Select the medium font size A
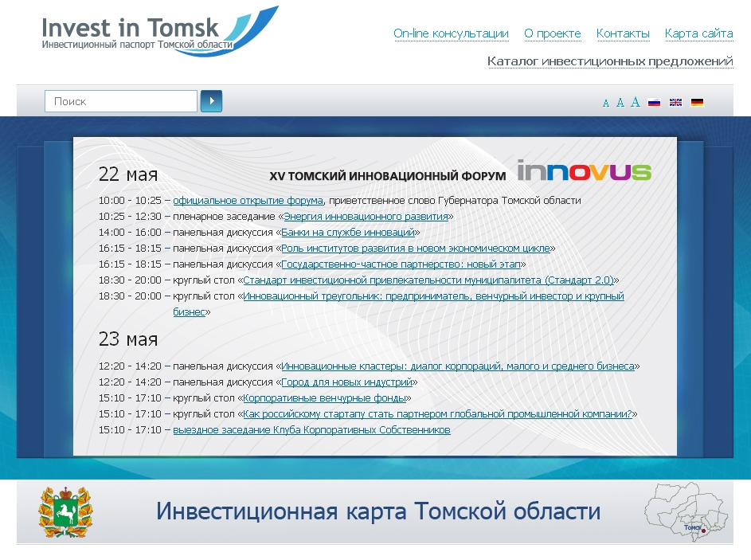 [x=620, y=103]
